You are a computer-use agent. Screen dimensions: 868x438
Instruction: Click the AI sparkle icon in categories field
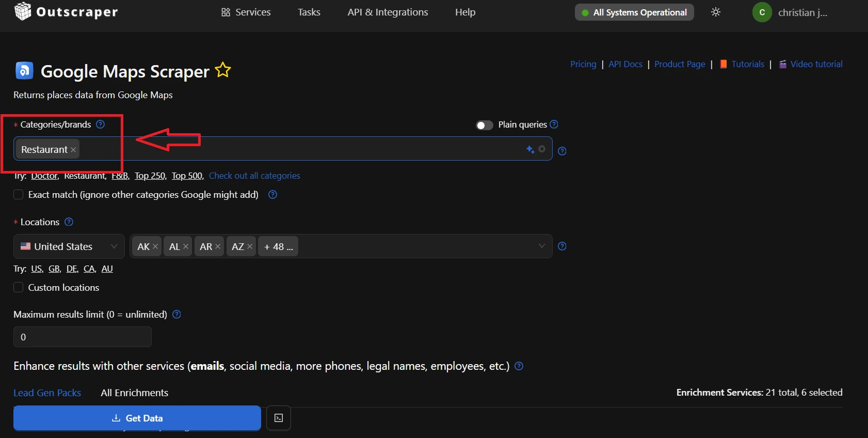tap(530, 149)
